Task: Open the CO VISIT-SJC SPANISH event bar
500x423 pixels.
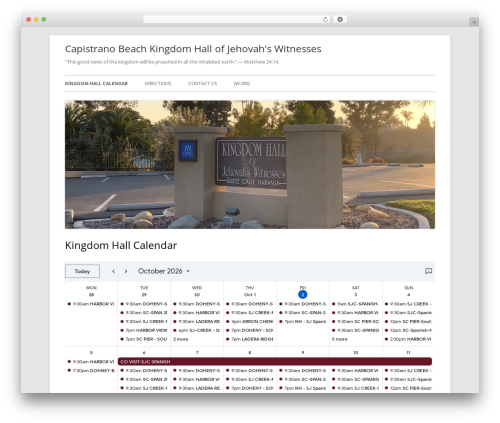Action: (x=275, y=361)
